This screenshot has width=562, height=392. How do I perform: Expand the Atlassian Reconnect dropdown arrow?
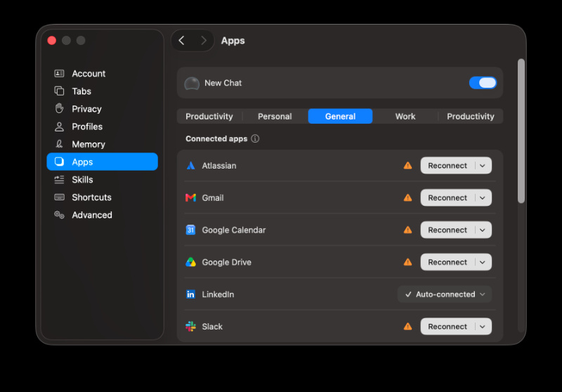tap(483, 166)
